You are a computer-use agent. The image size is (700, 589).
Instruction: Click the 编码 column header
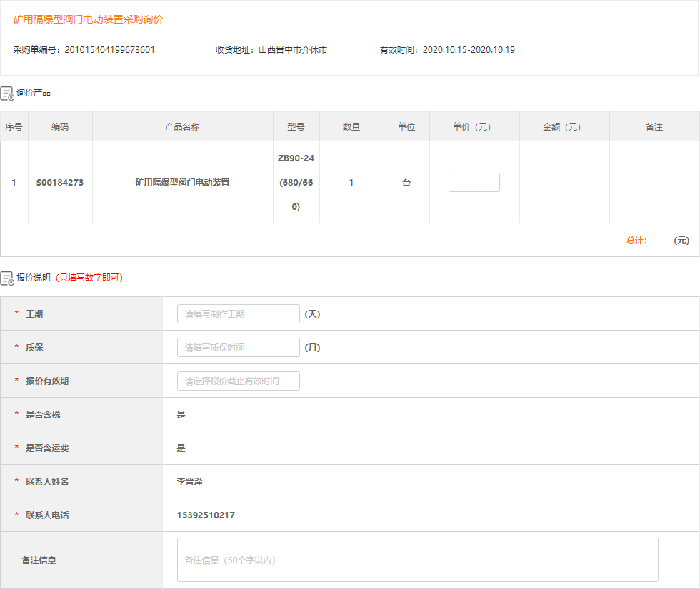[x=60, y=127]
